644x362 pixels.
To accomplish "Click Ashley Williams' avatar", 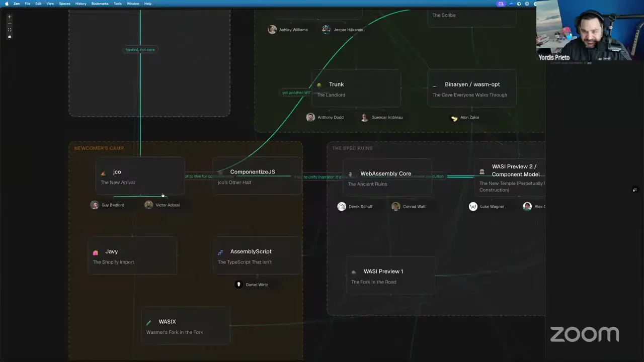I will (272, 30).
